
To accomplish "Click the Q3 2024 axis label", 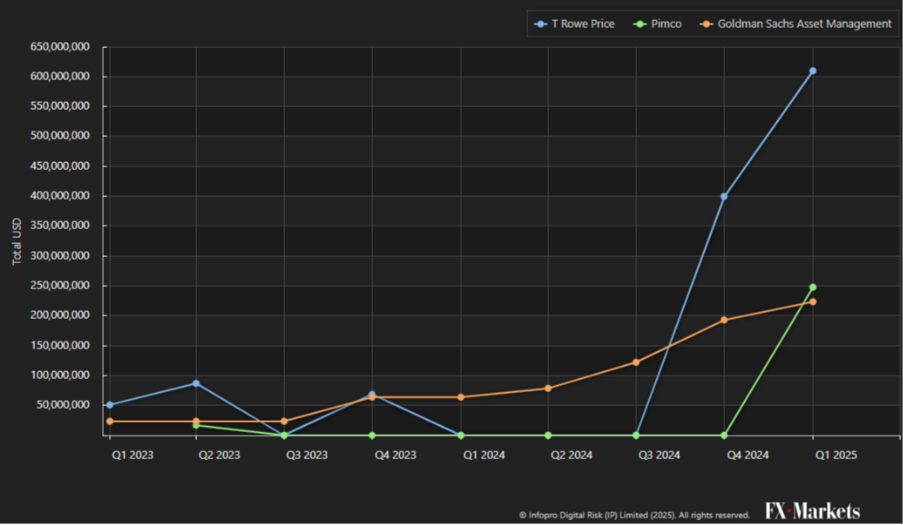I will coord(659,455).
